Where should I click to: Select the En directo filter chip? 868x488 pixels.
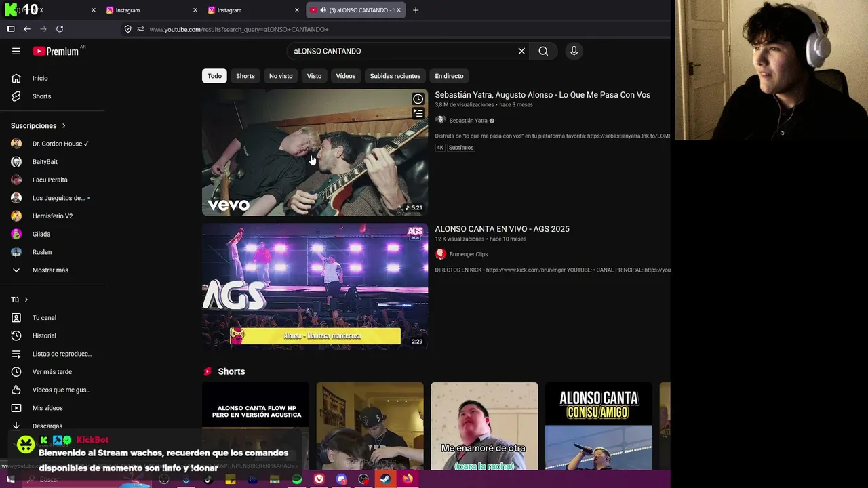[x=449, y=76]
